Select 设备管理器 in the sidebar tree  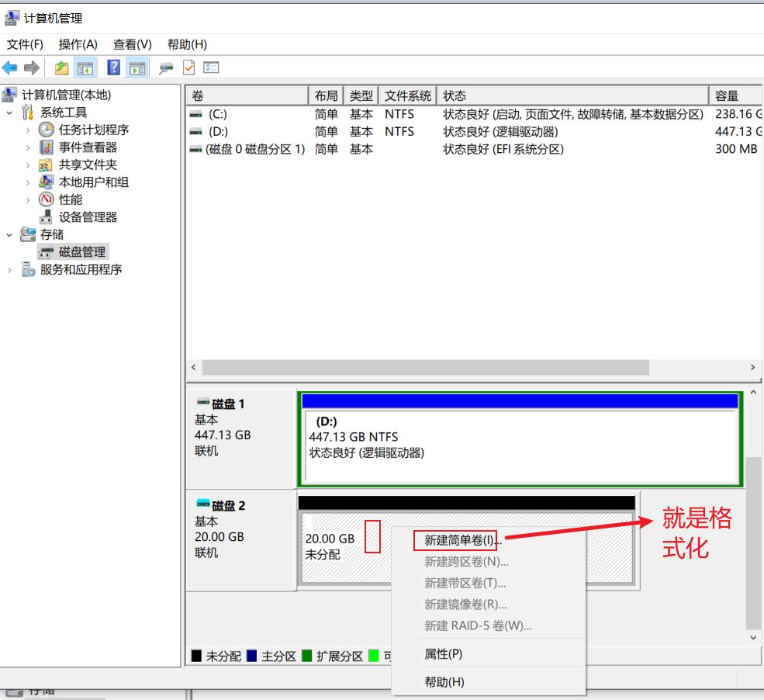(88, 217)
